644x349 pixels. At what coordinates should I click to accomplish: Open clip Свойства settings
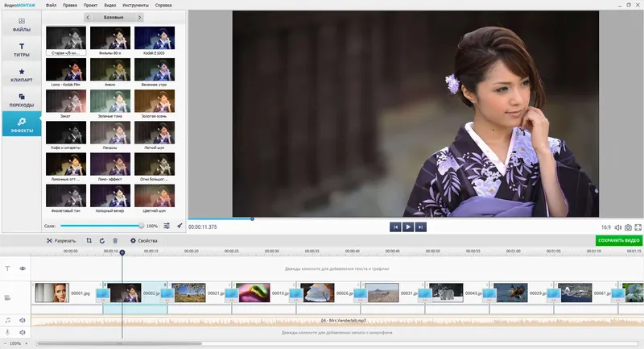pos(144,240)
